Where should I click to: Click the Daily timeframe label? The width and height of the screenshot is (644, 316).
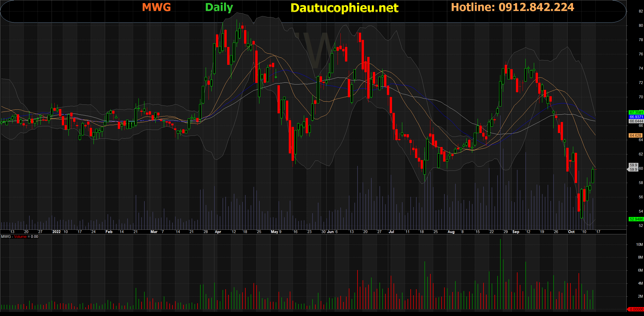pyautogui.click(x=219, y=7)
